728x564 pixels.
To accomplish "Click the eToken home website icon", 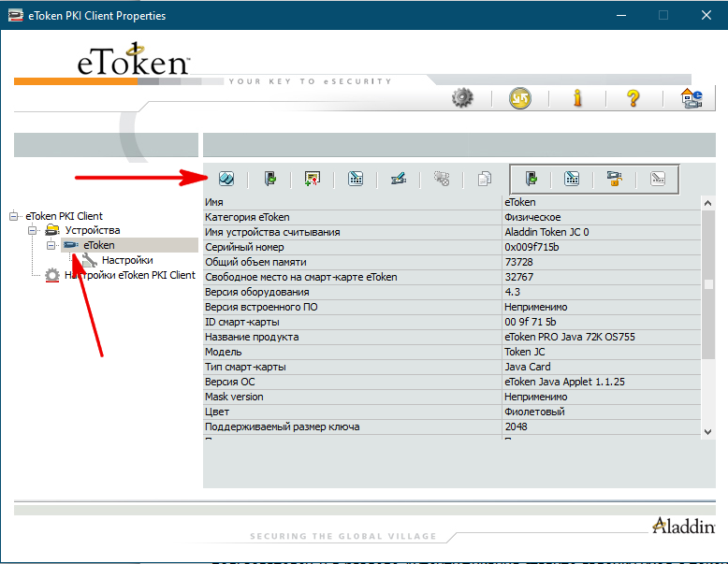I will click(692, 98).
